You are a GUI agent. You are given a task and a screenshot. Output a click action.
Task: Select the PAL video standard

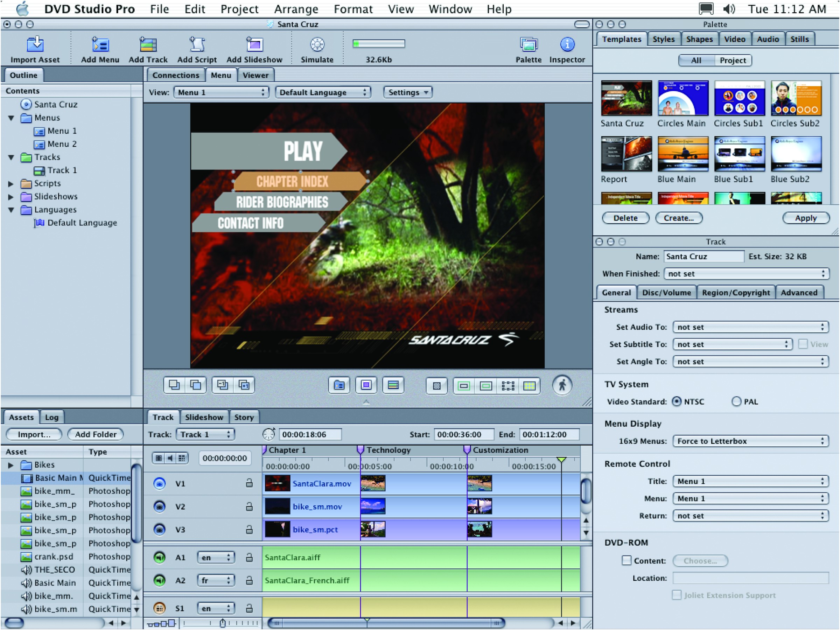tap(736, 401)
